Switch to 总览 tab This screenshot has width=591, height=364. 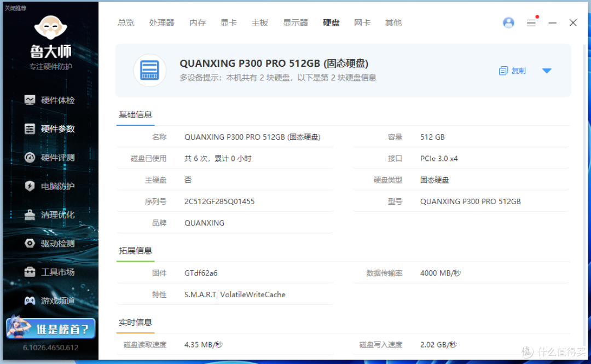[x=125, y=23]
